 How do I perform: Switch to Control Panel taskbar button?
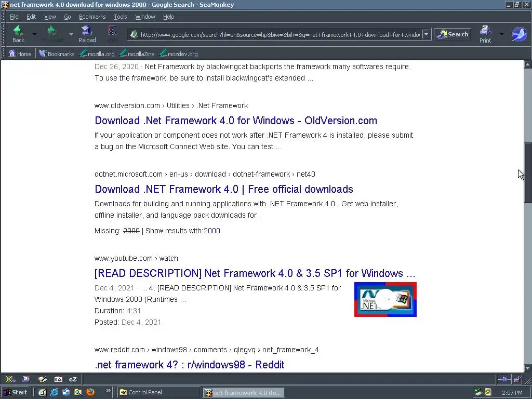pyautogui.click(x=159, y=392)
